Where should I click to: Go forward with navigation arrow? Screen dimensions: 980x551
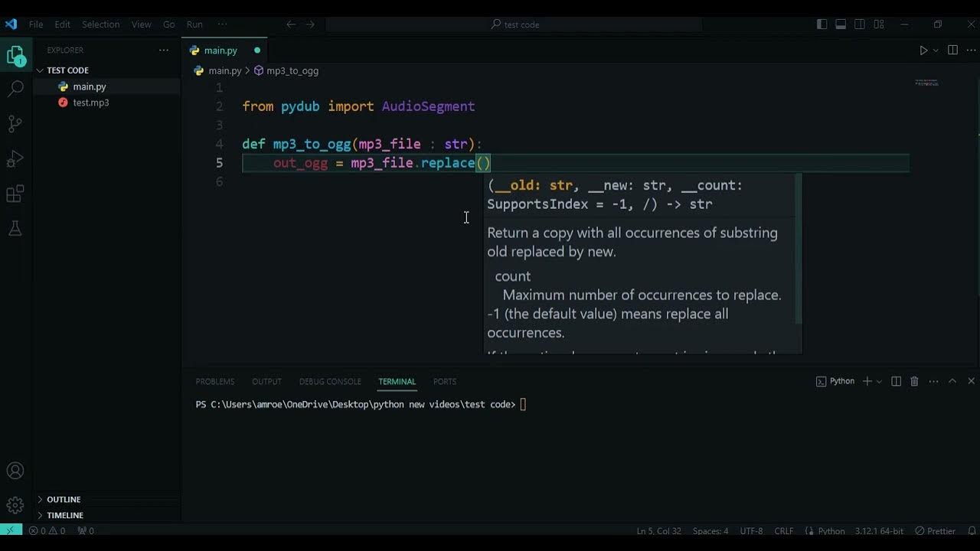coord(310,24)
